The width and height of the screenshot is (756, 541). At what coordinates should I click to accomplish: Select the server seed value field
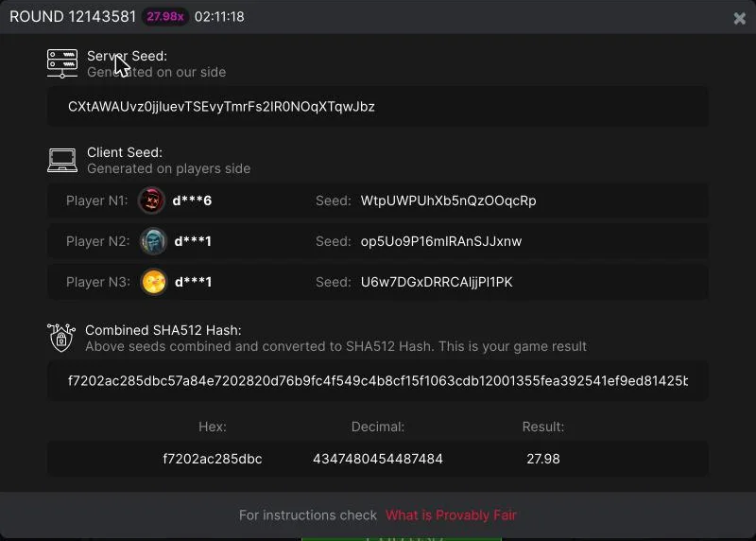coord(377,107)
